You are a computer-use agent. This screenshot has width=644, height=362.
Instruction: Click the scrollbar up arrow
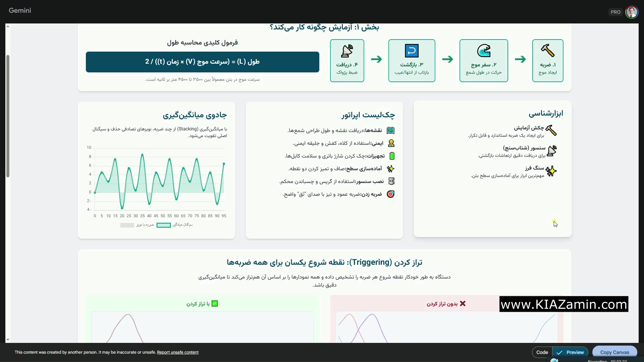click(x=7, y=26)
